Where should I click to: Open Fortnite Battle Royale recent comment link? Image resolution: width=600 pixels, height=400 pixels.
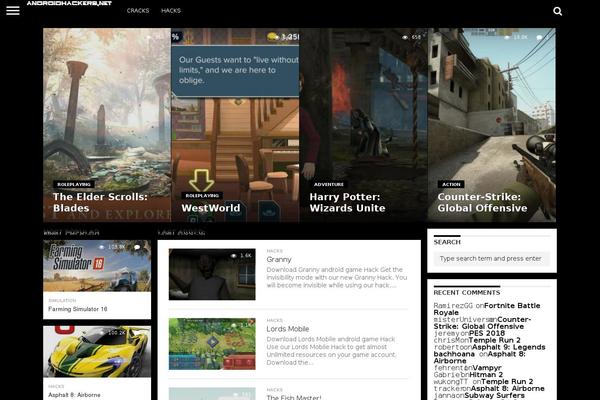487,309
